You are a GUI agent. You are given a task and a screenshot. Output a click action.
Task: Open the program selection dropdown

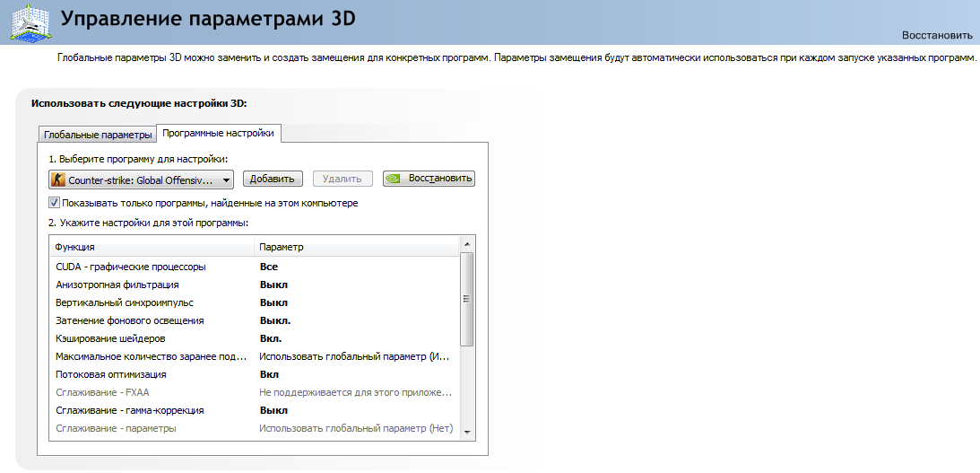tap(142, 180)
